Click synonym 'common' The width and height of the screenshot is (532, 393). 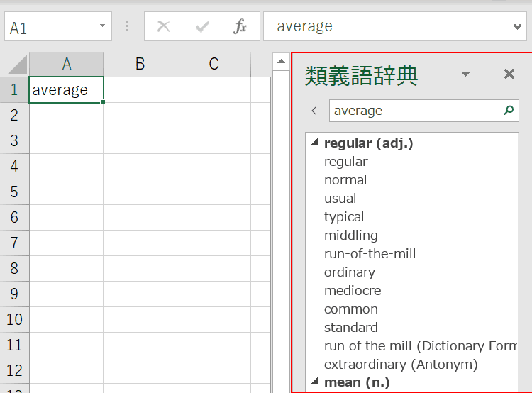[351, 309]
